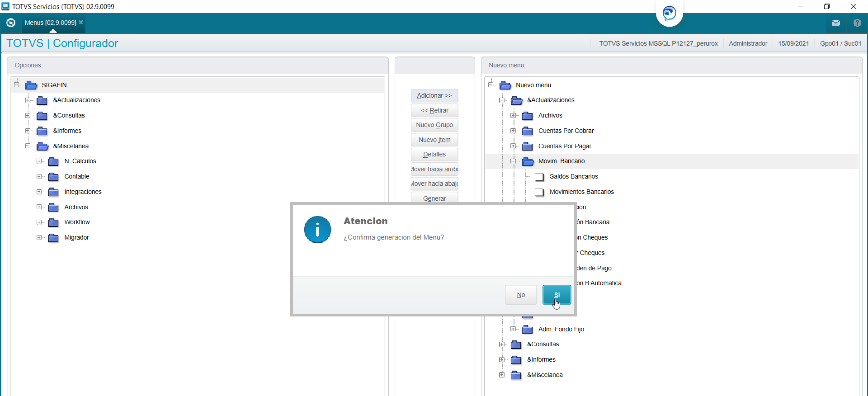Screen dimensions: 868x396
Task: Click the Adicionar >> button
Action: tap(434, 95)
